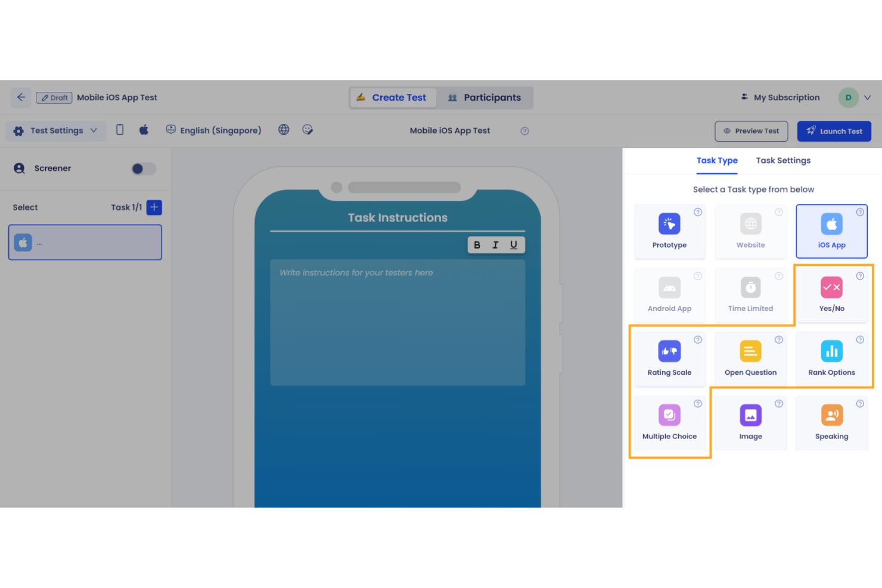Enable the Screener toggle
Viewport: 882px width, 588px height.
click(142, 169)
